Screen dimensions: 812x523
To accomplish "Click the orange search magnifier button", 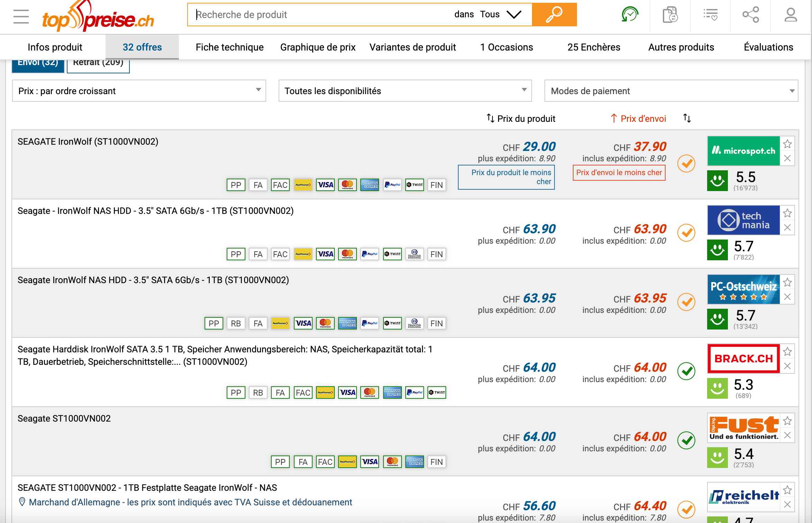I will pos(554,15).
